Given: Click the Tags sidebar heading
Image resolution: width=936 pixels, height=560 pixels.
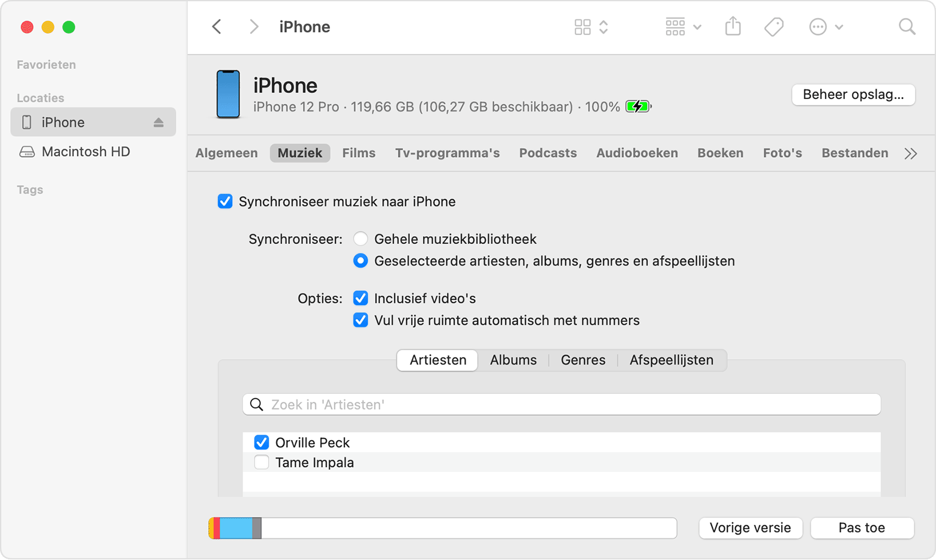Looking at the screenshot, I should [30, 189].
